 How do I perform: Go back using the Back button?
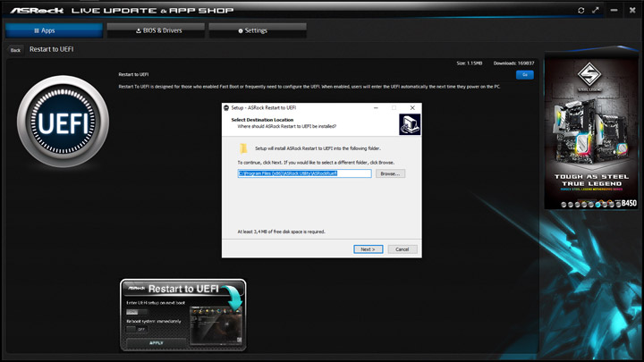[x=15, y=50]
